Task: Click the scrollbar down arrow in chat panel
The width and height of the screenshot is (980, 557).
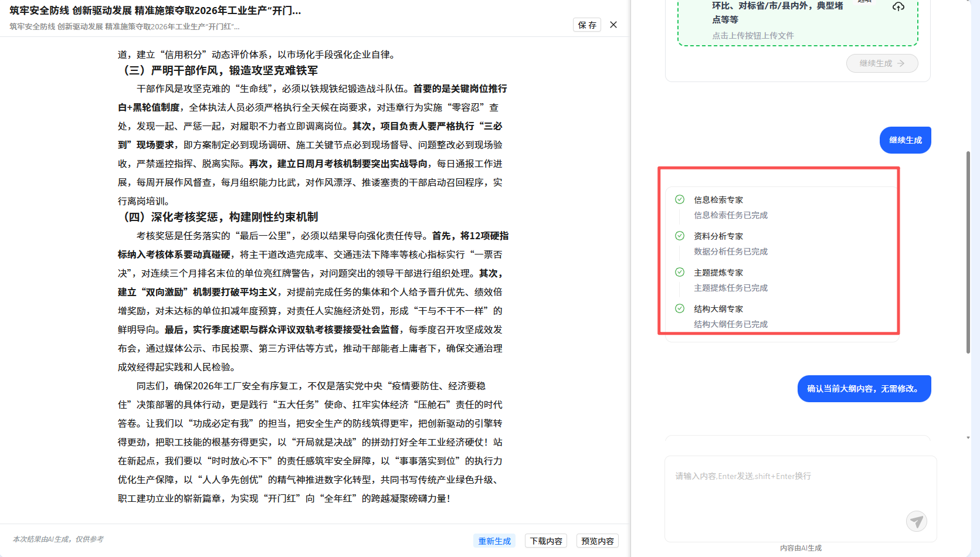Action: [x=968, y=437]
